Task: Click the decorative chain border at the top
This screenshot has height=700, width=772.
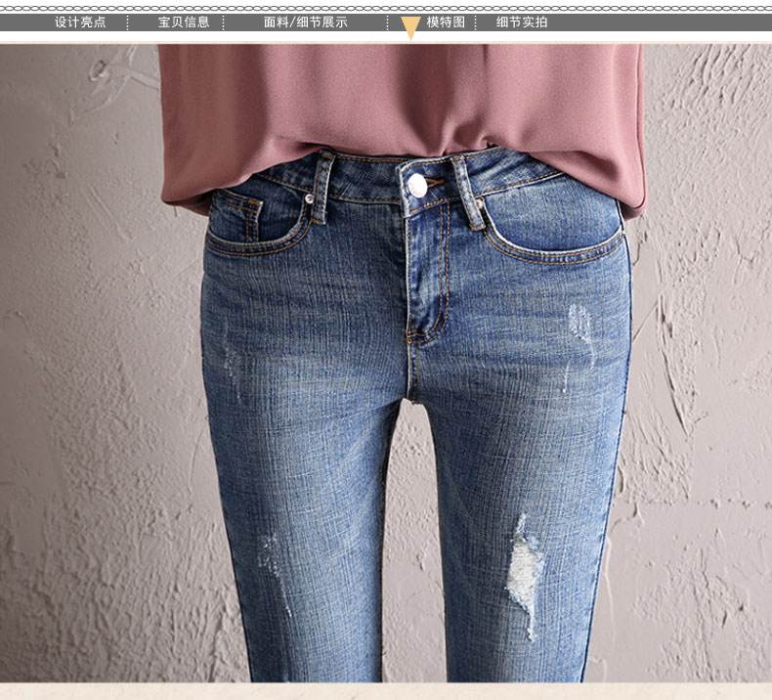Action: [386, 7]
